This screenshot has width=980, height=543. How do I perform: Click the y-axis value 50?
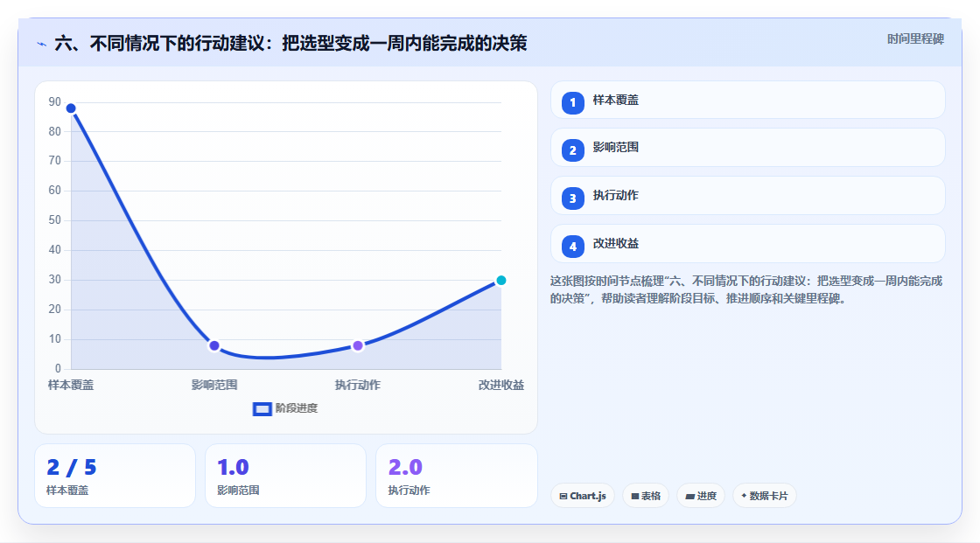coord(55,220)
